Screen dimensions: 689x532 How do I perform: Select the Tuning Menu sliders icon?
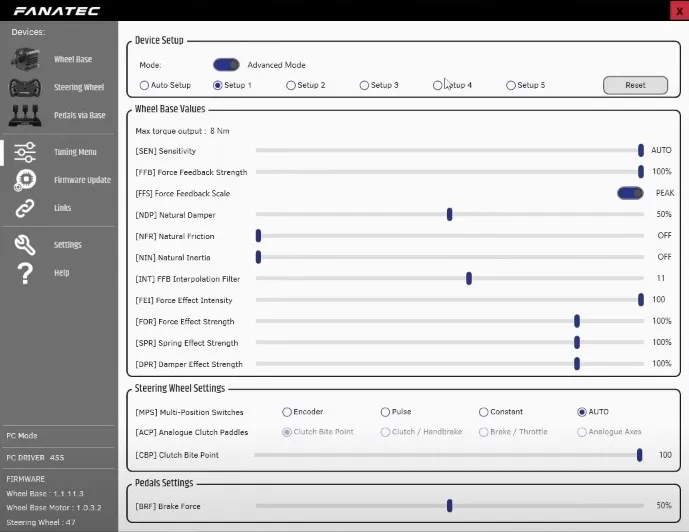pos(25,152)
